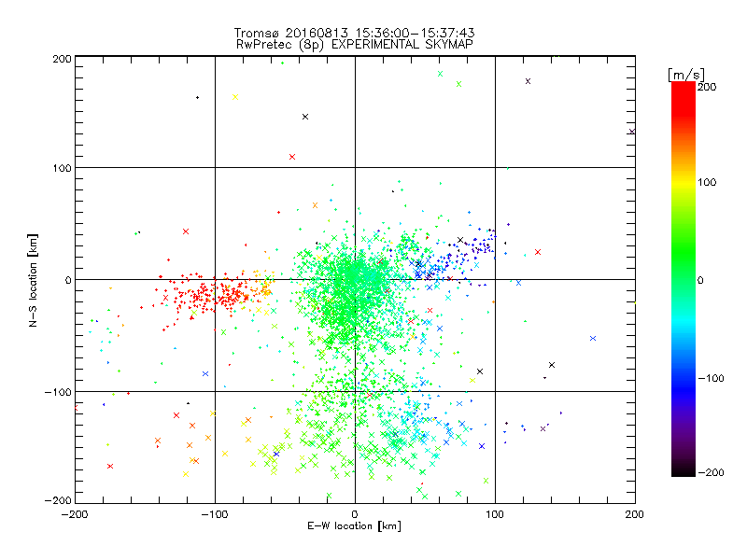Click E-W axis tick label "-200"
This screenshot has height=560, width=747.
[x=75, y=514]
